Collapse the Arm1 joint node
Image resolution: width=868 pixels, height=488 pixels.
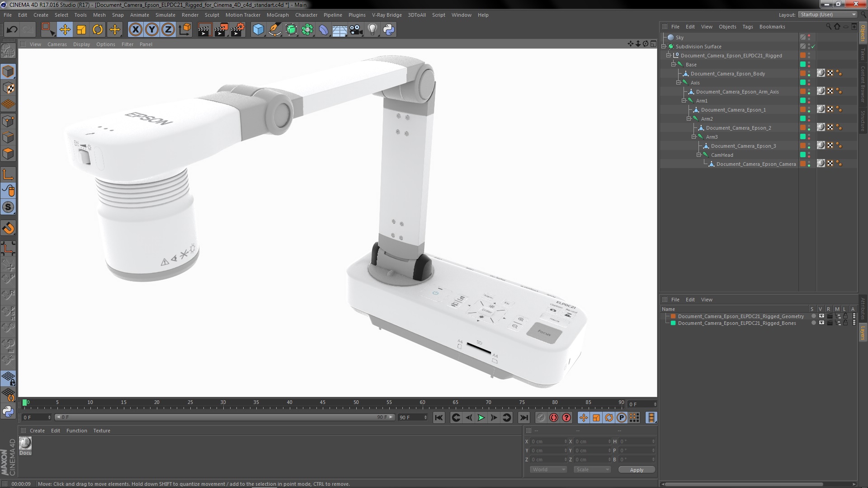click(684, 101)
